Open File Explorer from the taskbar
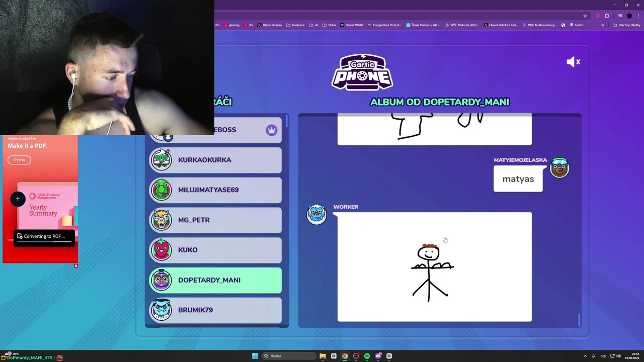This screenshot has width=644, height=362. tap(323, 356)
